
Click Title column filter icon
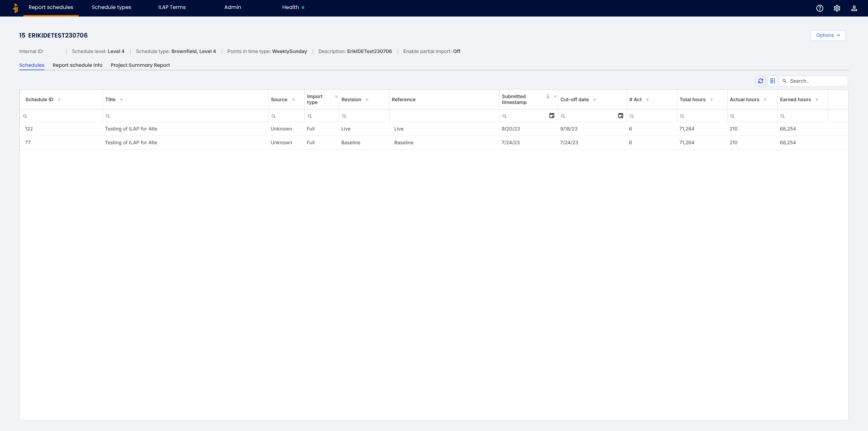tap(121, 100)
